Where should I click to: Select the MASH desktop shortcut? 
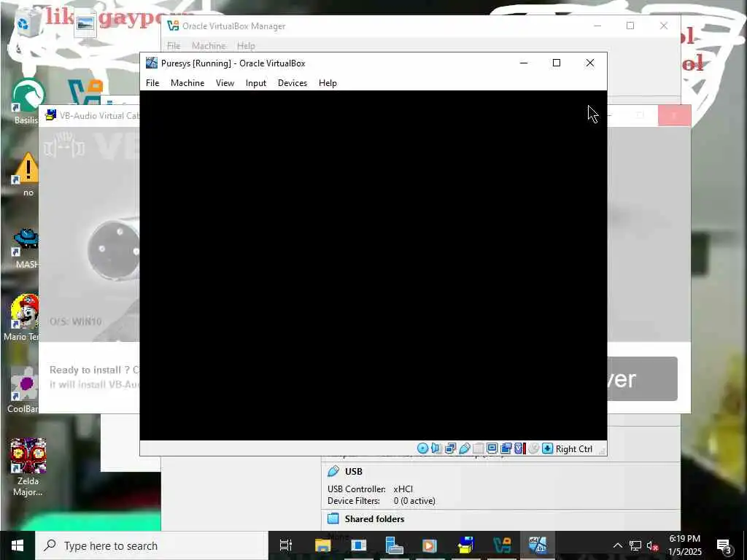pos(27,246)
